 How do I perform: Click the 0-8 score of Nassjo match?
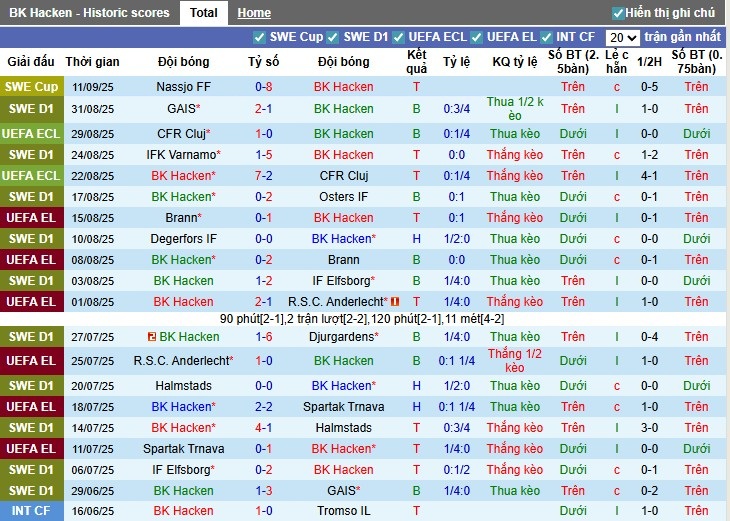click(x=263, y=87)
